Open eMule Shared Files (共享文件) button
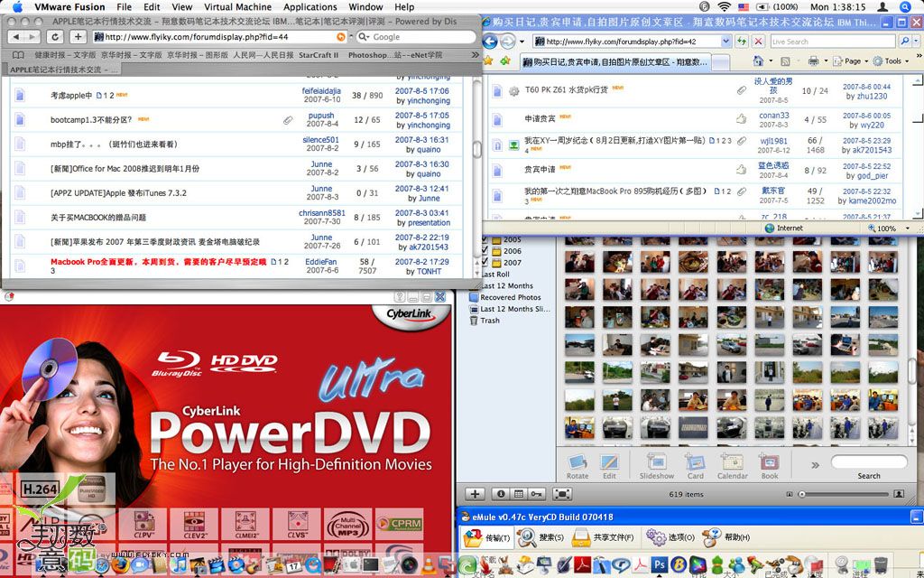The height and width of the screenshot is (578, 924). click(604, 537)
